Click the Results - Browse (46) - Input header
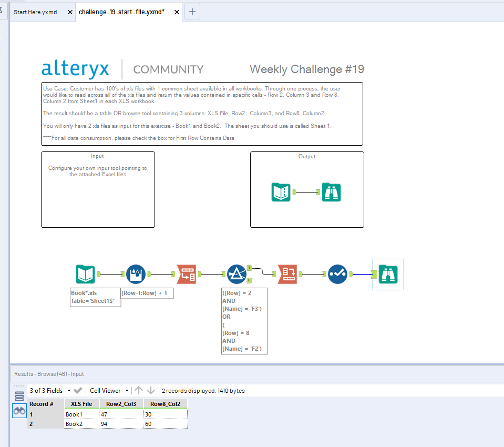 [x=49, y=374]
